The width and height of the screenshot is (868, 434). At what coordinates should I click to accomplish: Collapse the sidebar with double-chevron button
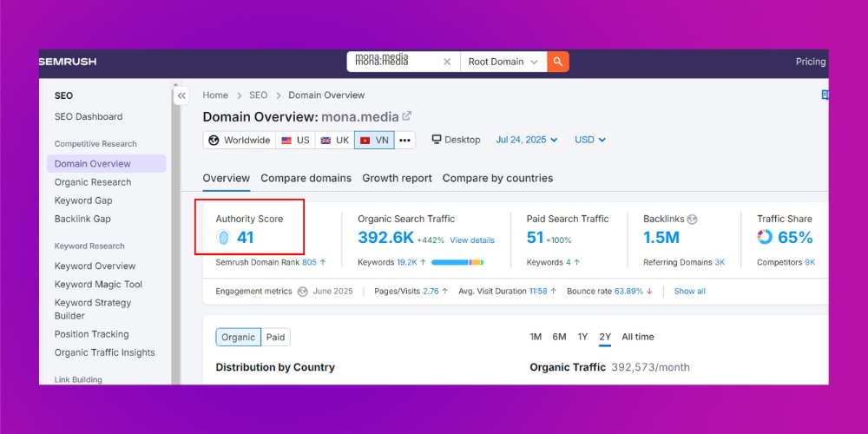click(181, 95)
